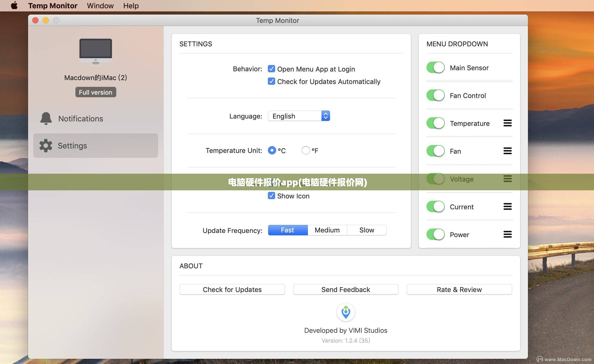Click the Language dropdown arrow stepper
594x364 pixels.
tap(326, 116)
